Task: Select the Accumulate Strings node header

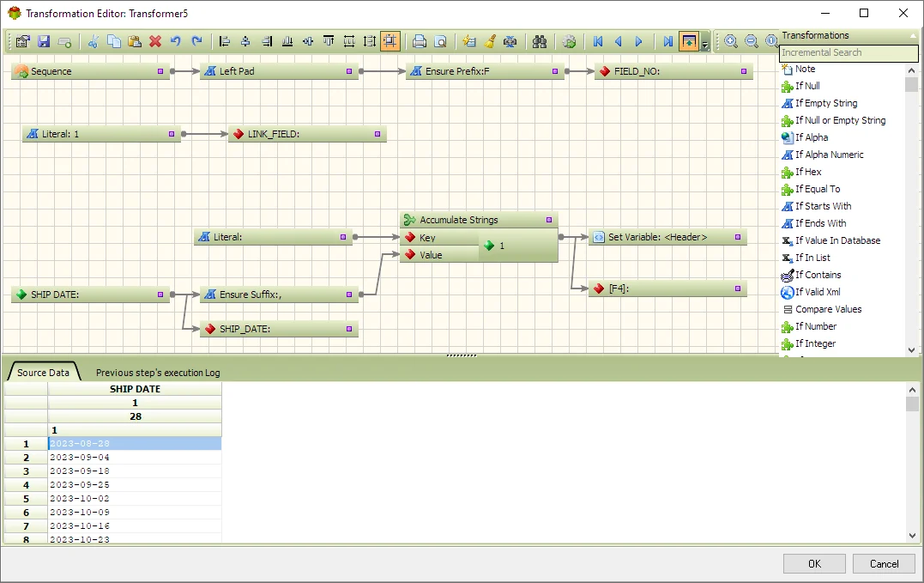Action: 479,220
